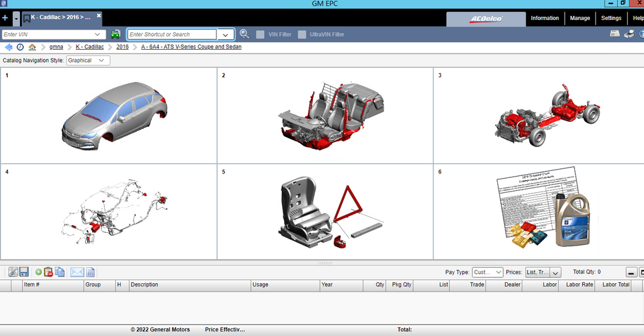Viewport: 644px width, 336px height.
Task: Open the Manage menu
Action: (580, 18)
